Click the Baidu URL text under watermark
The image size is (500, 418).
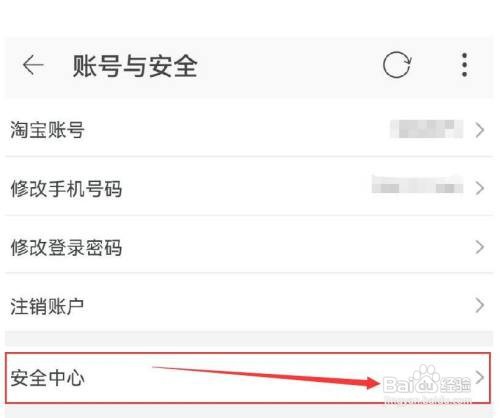(x=428, y=399)
